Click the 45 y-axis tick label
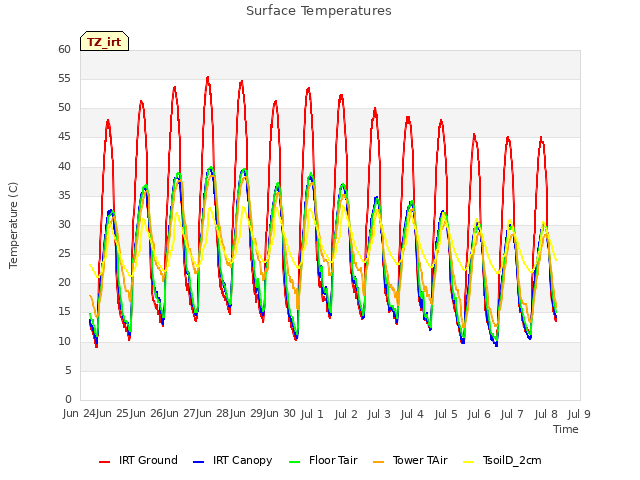Viewport: 640px width, 480px height. click(64, 137)
